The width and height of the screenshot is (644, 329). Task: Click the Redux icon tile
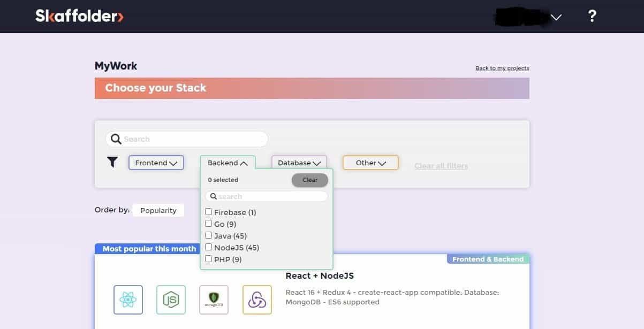(257, 300)
